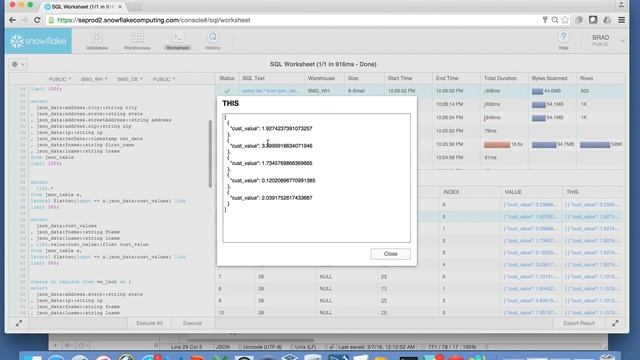Screen dimensions: 640x360
Task: Click the BMG_WH warehouse cell in the history table
Action: coord(319,91)
